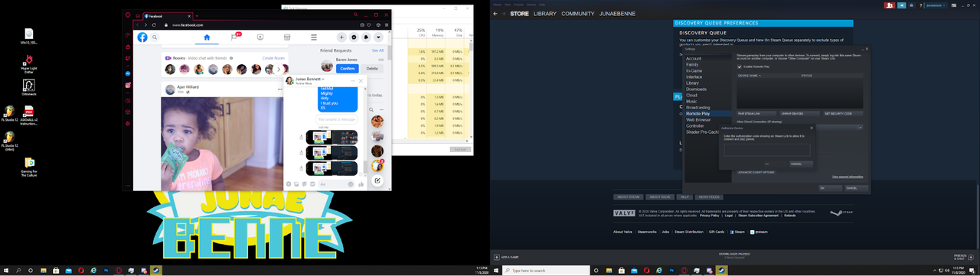The image size is (980, 276).
Task: Click ADD A GAME in Steam
Action: pyautogui.click(x=507, y=257)
